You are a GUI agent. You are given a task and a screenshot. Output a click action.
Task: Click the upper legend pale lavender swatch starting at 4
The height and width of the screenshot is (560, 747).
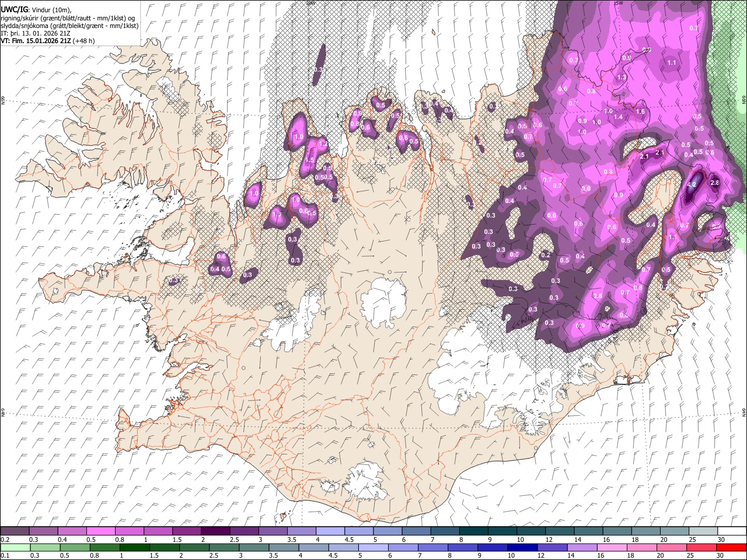point(330,531)
